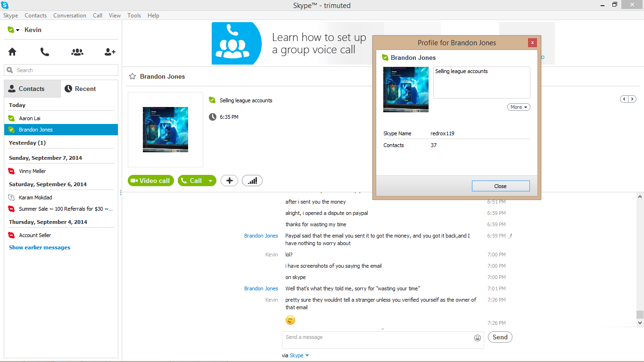Click chat scrollbar up arrow

tap(640, 197)
